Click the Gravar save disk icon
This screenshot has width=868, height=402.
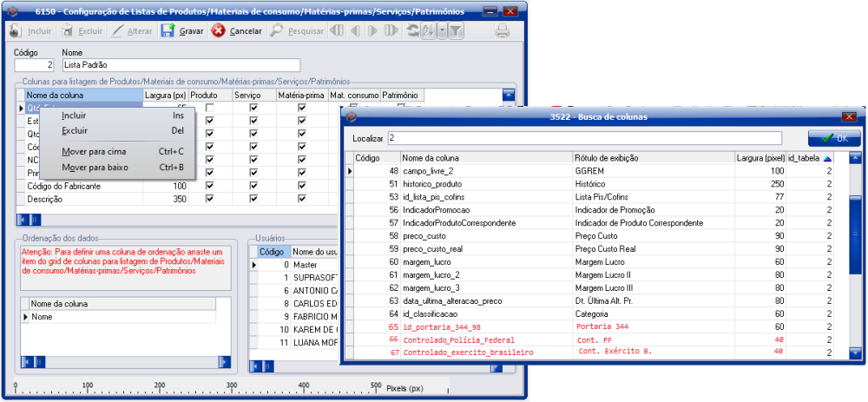coord(168,31)
